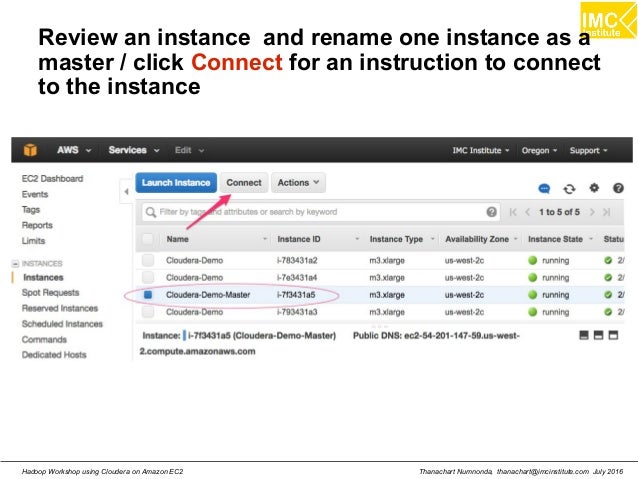Open Dedicated Hosts in sidebar
Image resolution: width=638 pixels, height=479 pixels.
point(54,355)
